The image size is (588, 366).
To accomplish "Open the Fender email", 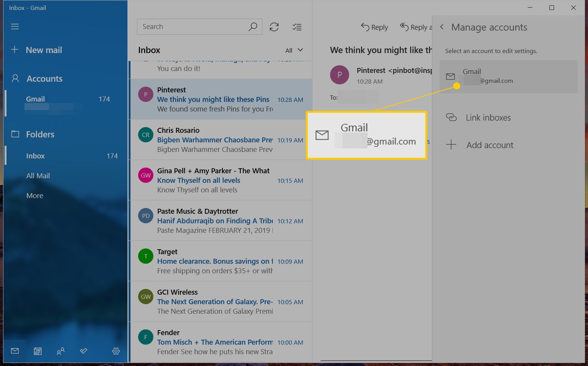I will (221, 342).
